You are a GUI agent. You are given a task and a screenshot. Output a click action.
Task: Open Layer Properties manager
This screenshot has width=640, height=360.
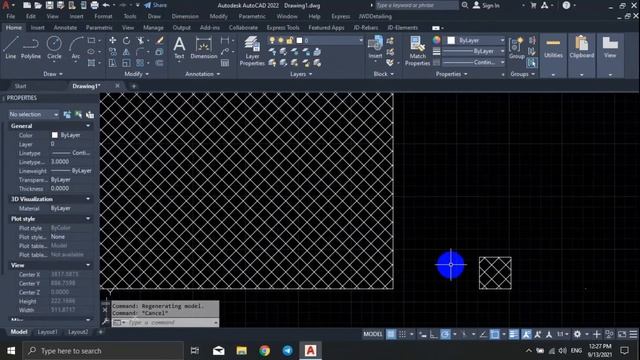coord(252,51)
